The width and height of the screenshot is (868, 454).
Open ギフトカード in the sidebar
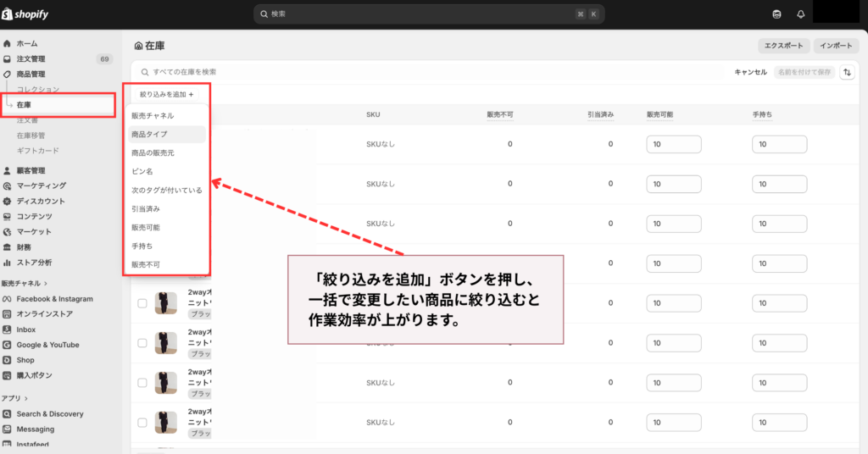click(x=37, y=151)
